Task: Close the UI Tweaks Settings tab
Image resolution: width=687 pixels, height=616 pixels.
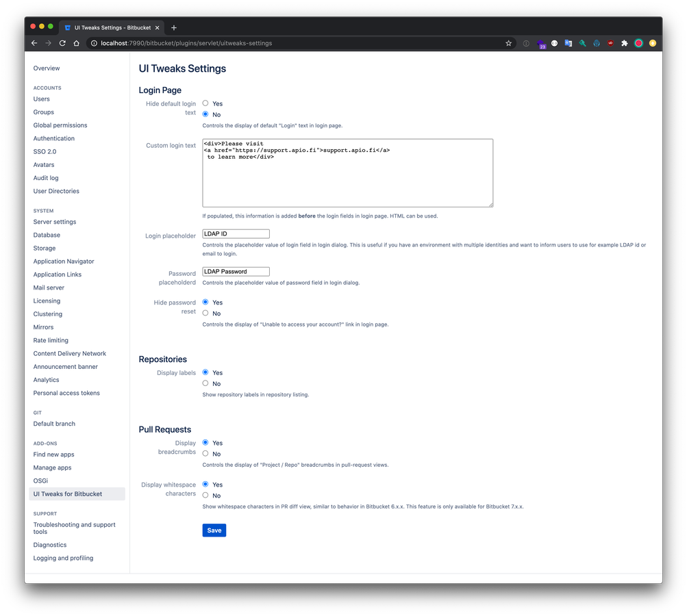Action: click(x=158, y=27)
